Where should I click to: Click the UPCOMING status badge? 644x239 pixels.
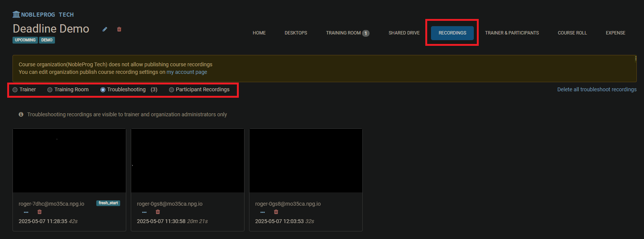point(25,40)
